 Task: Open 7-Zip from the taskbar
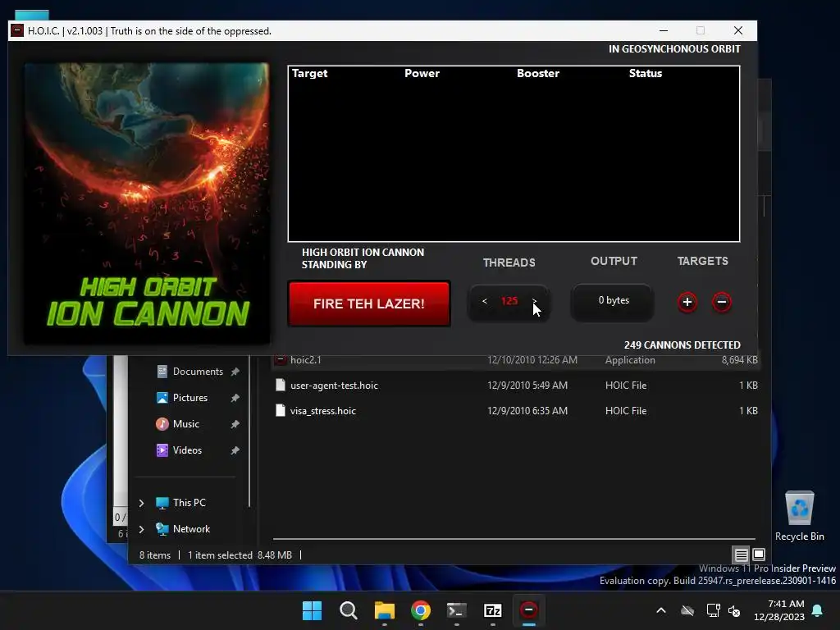point(493,610)
